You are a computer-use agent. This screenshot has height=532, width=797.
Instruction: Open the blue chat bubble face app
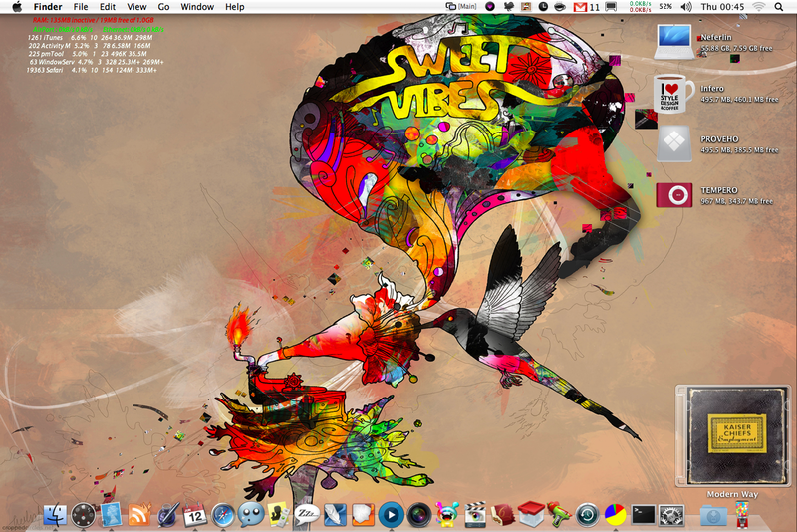click(x=251, y=515)
